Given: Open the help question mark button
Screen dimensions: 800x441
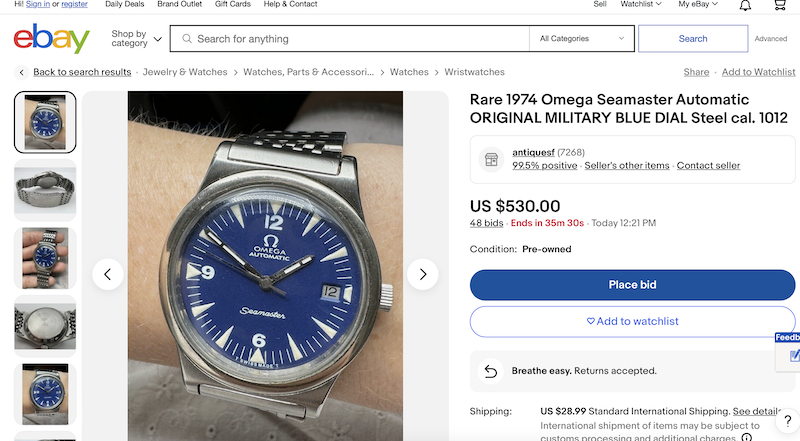Looking at the screenshot, I should 788,421.
